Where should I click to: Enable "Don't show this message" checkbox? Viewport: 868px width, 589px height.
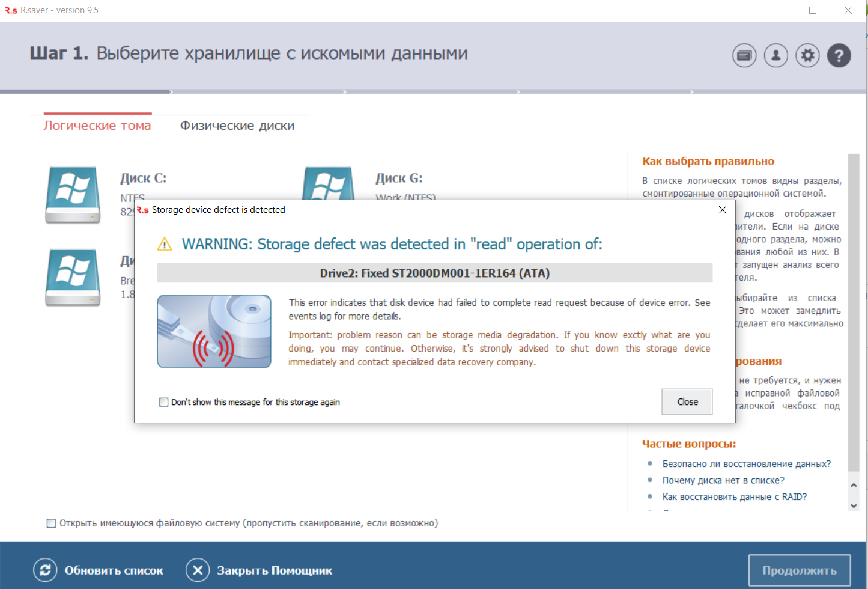coord(163,403)
